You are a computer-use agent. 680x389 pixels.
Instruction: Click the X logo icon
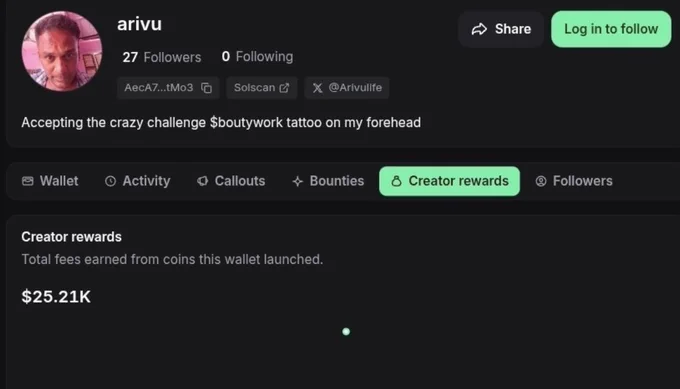click(317, 88)
